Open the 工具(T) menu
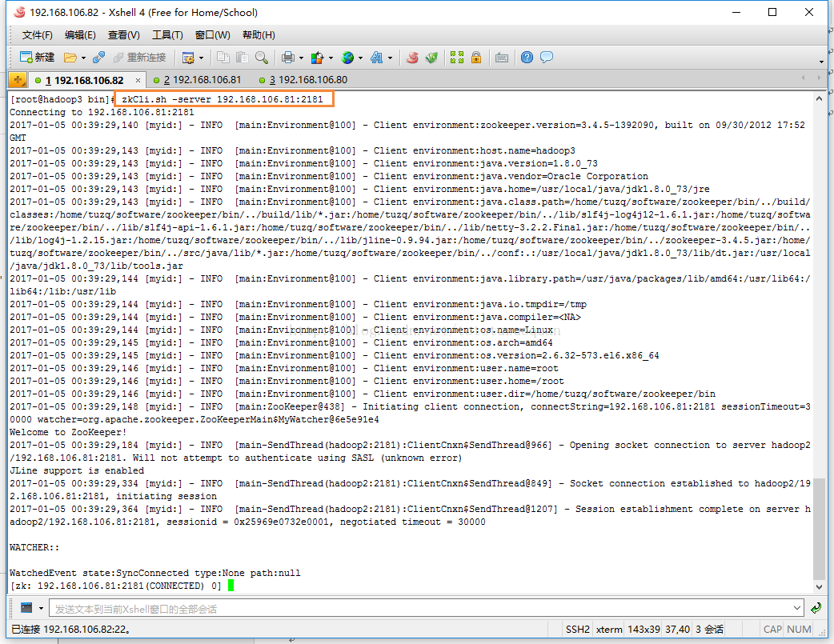The image size is (834, 644). click(167, 35)
